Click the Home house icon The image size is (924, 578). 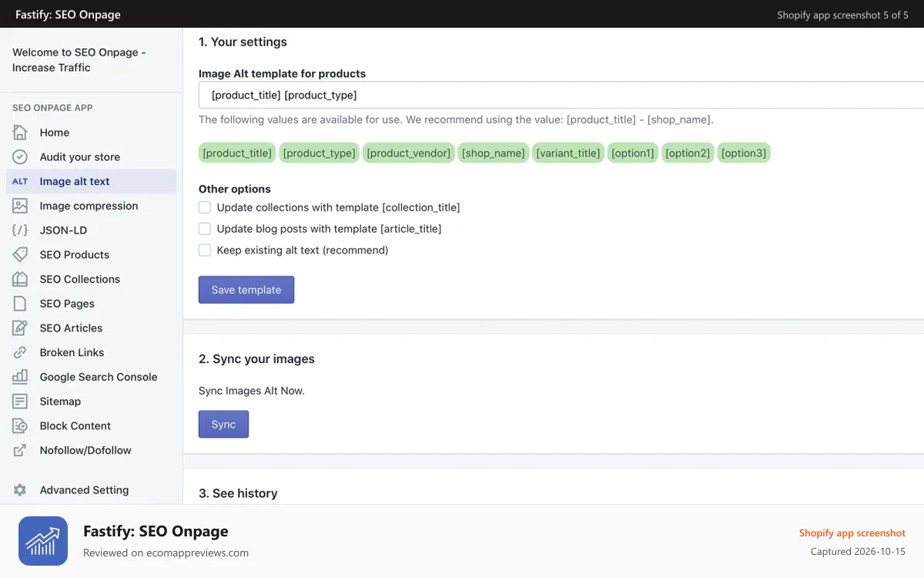[x=20, y=133]
